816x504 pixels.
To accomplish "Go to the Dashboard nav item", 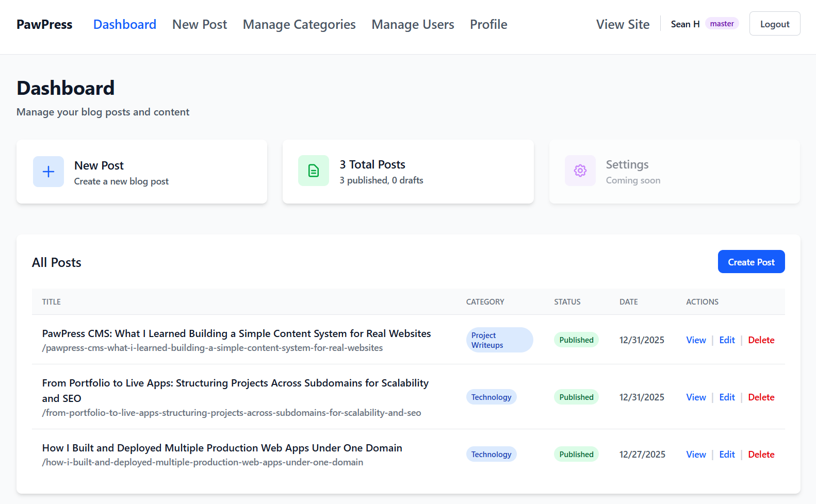I will 125,24.
